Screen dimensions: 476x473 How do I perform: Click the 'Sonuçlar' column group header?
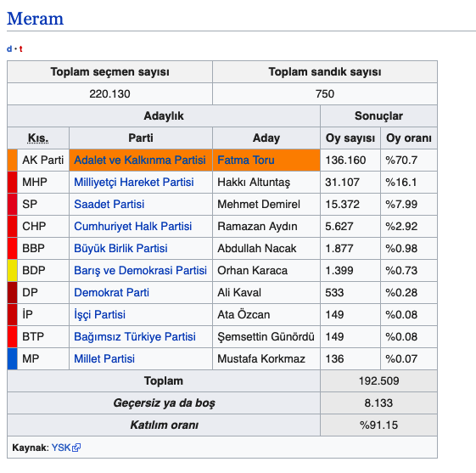(378, 115)
